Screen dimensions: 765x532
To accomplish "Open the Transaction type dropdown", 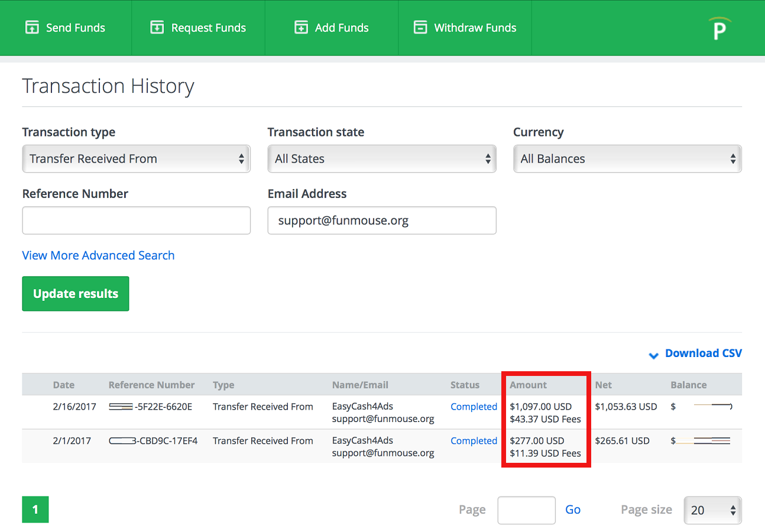I will (x=137, y=159).
